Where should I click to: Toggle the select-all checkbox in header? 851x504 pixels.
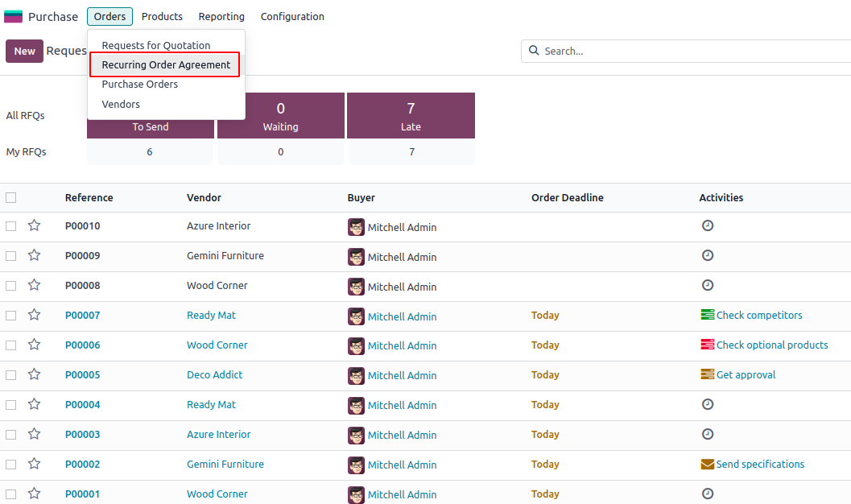tap(11, 197)
